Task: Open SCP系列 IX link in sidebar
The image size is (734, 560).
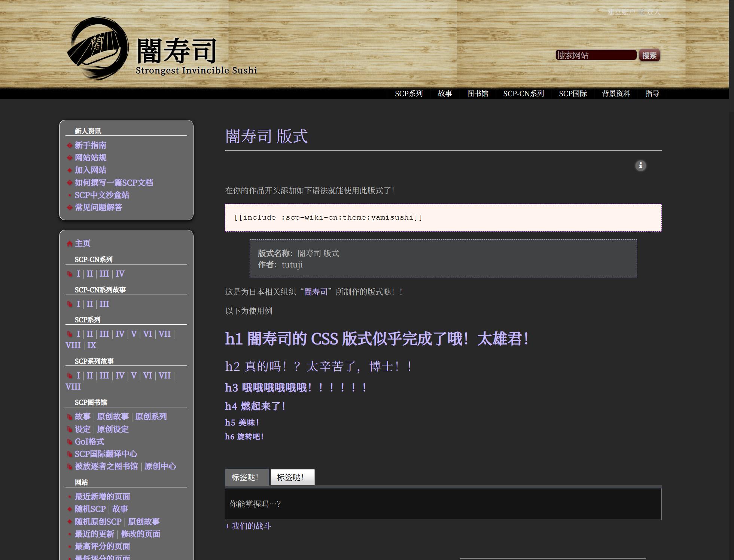Action: tap(92, 345)
